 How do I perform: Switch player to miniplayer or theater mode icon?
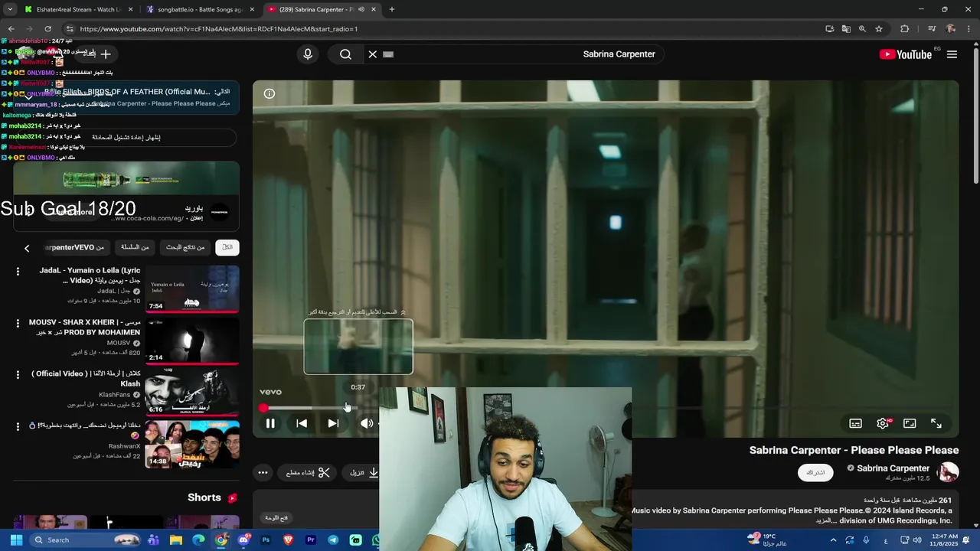click(x=910, y=423)
